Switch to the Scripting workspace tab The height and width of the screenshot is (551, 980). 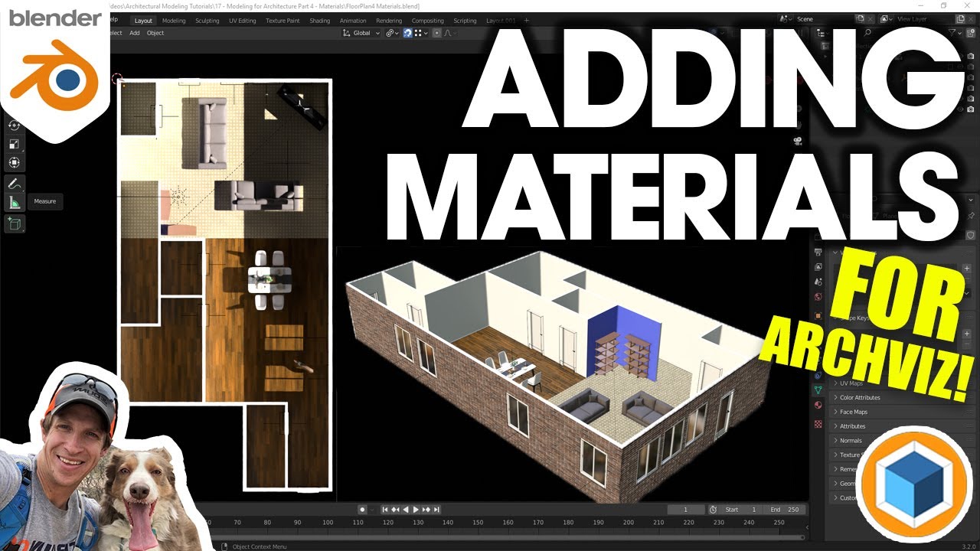coord(465,21)
